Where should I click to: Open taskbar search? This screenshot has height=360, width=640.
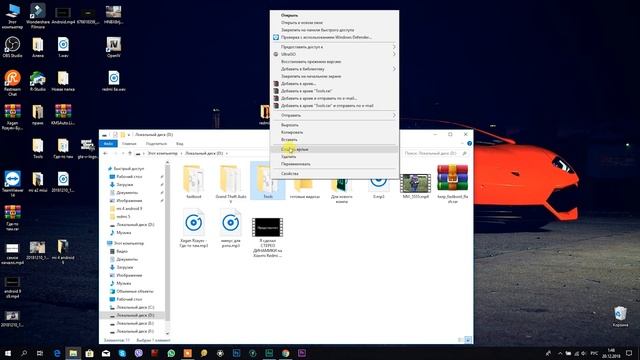24,353
